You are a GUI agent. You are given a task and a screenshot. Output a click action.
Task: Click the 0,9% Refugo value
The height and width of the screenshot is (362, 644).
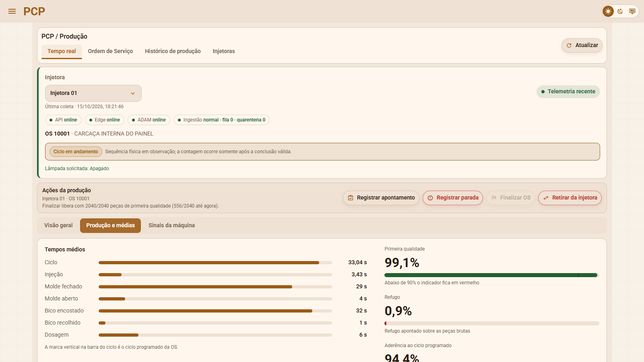(398, 311)
